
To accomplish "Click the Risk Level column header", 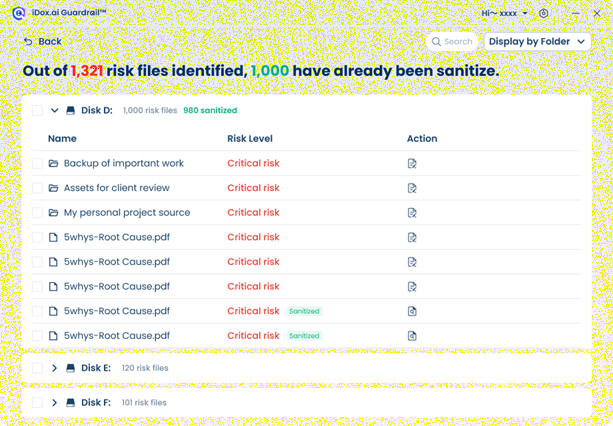I will point(250,138).
